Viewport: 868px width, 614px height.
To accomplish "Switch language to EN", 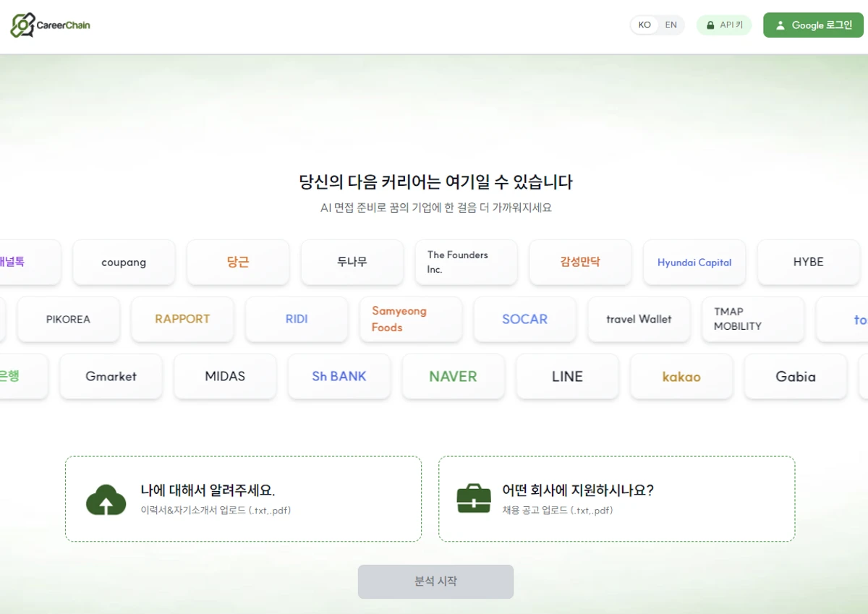I will tap(671, 25).
